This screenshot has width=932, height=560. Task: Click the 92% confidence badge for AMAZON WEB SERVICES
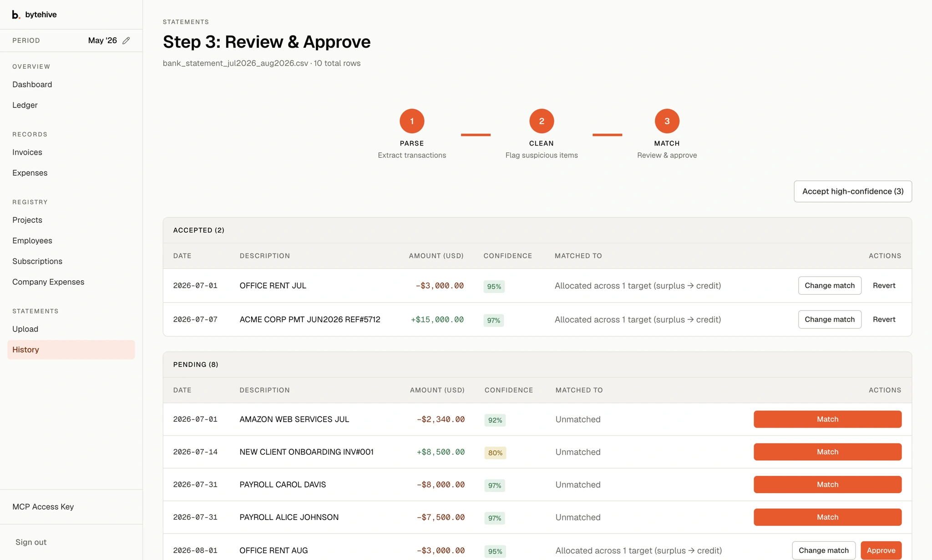click(495, 420)
